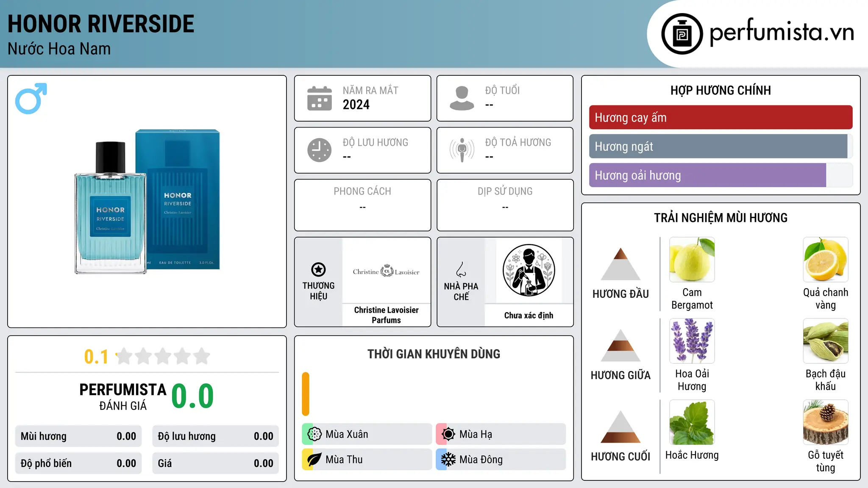Click the sun icon for Mùa Hạ

point(448,434)
